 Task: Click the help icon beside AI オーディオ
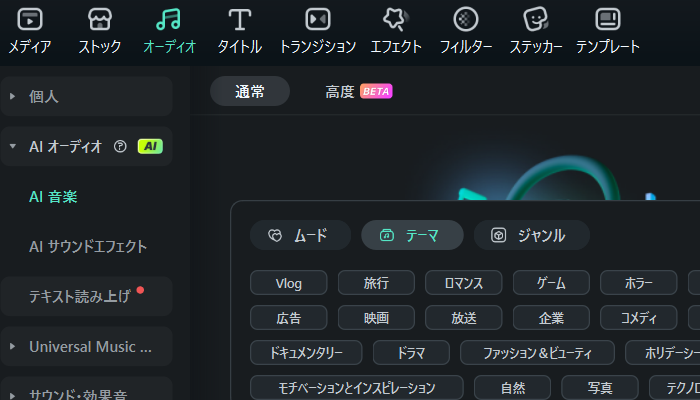(x=120, y=146)
